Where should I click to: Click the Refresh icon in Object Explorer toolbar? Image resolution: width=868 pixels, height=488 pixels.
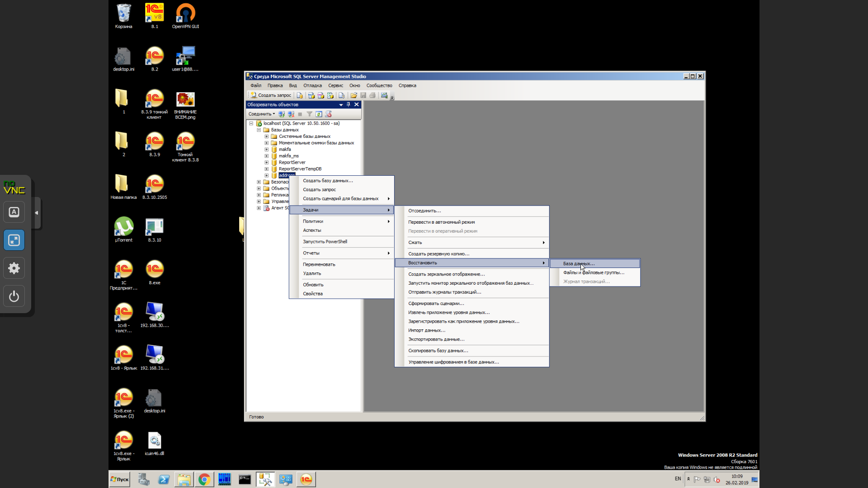[x=319, y=114]
